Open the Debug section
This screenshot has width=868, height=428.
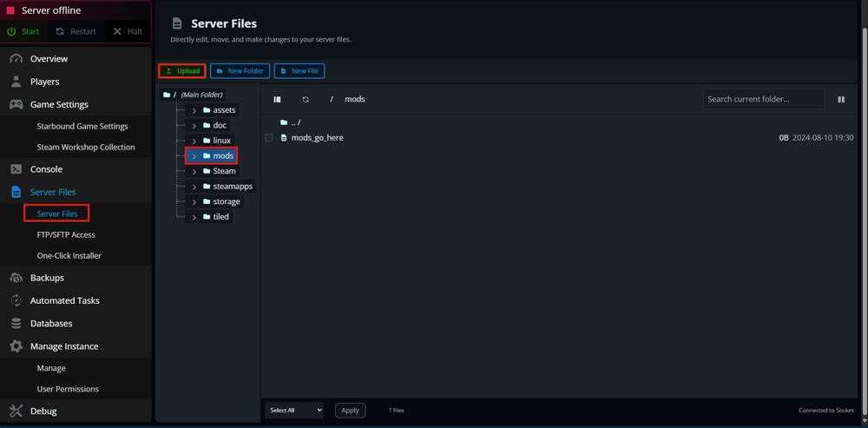tap(43, 411)
